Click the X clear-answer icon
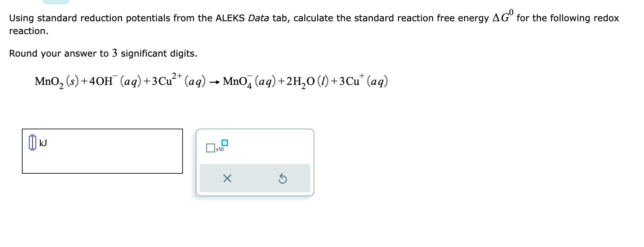 (x=227, y=178)
